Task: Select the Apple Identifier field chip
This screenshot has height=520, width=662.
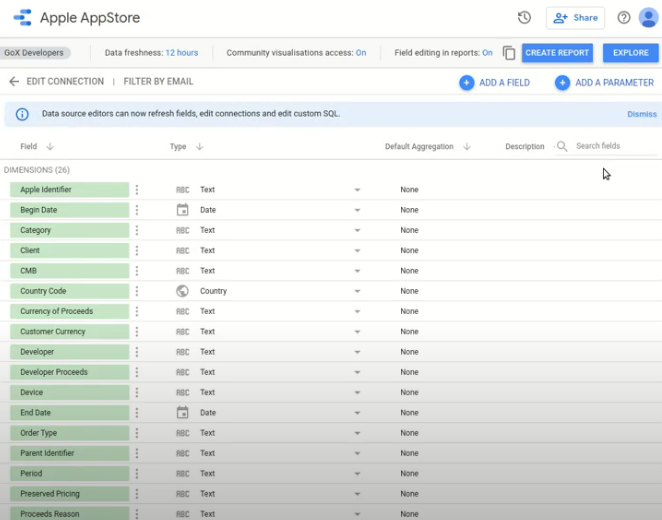Action: pyautogui.click(x=69, y=190)
